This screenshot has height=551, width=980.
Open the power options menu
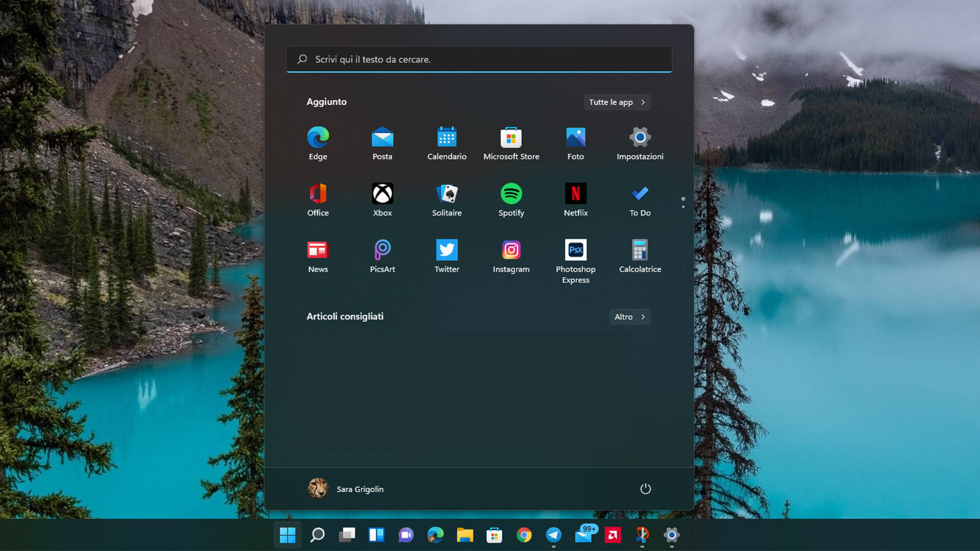pos(645,488)
